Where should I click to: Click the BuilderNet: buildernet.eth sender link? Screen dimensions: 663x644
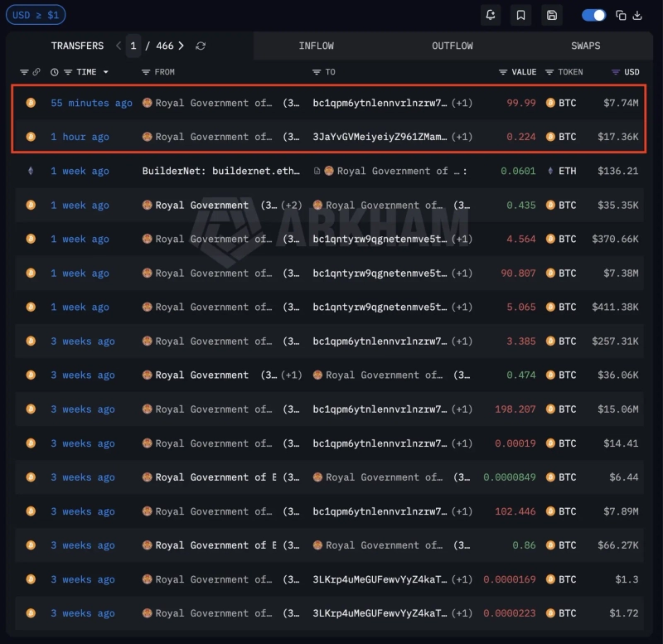pyautogui.click(x=221, y=171)
